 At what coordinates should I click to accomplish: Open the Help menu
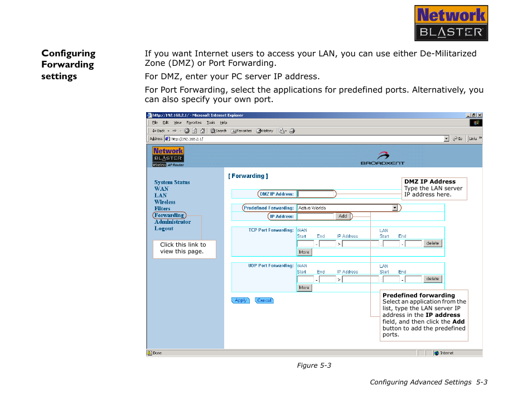[223, 123]
